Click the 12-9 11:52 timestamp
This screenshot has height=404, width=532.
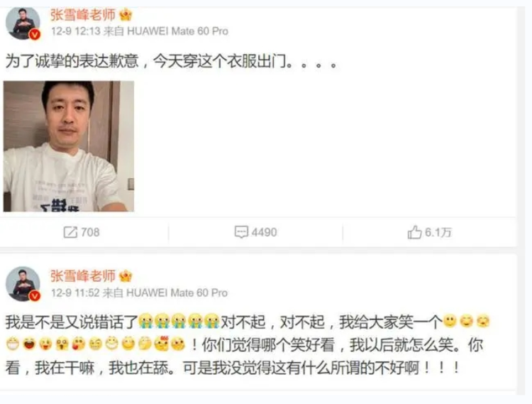(75, 293)
